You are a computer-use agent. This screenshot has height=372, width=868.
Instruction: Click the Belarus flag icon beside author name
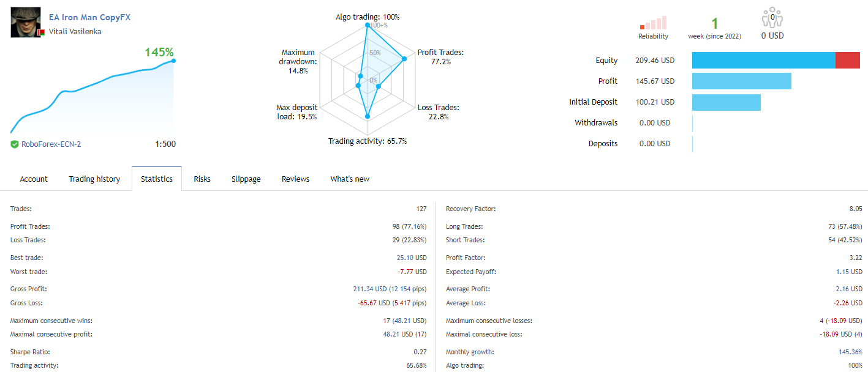pyautogui.click(x=41, y=32)
